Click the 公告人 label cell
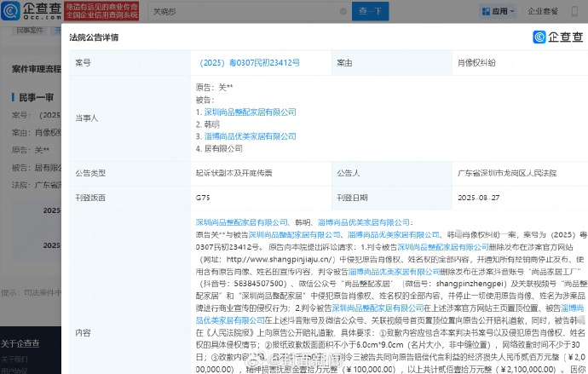The image size is (588, 374). click(x=392, y=173)
